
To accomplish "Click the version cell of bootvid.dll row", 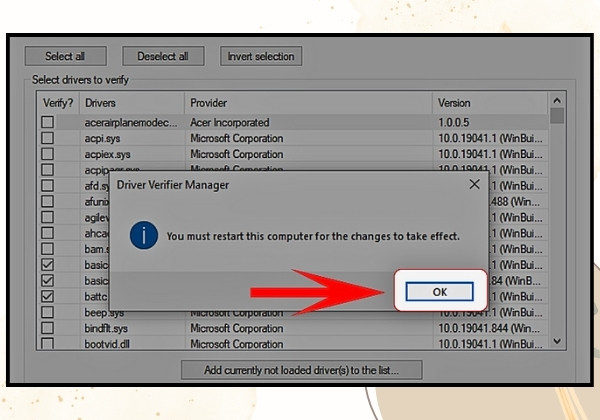I will click(x=490, y=344).
